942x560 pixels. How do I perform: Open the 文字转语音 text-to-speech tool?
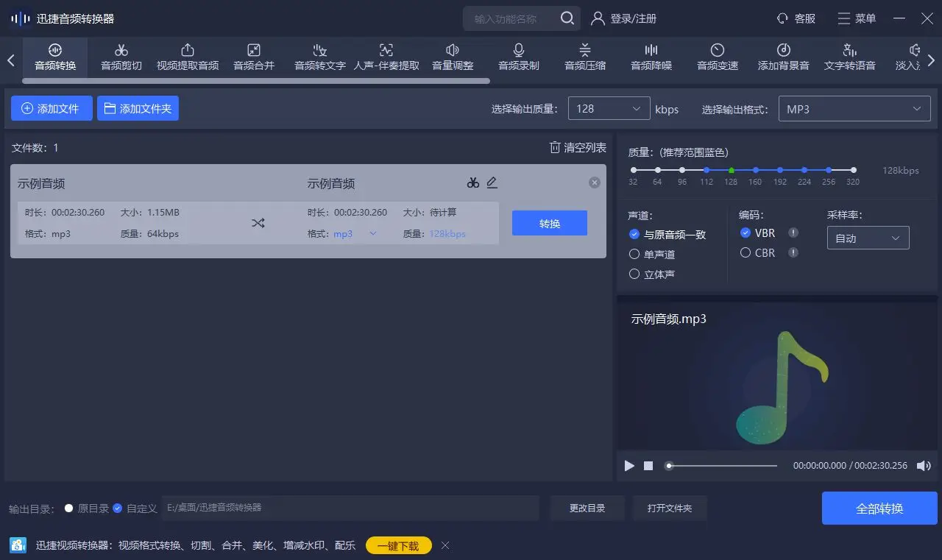(849, 57)
